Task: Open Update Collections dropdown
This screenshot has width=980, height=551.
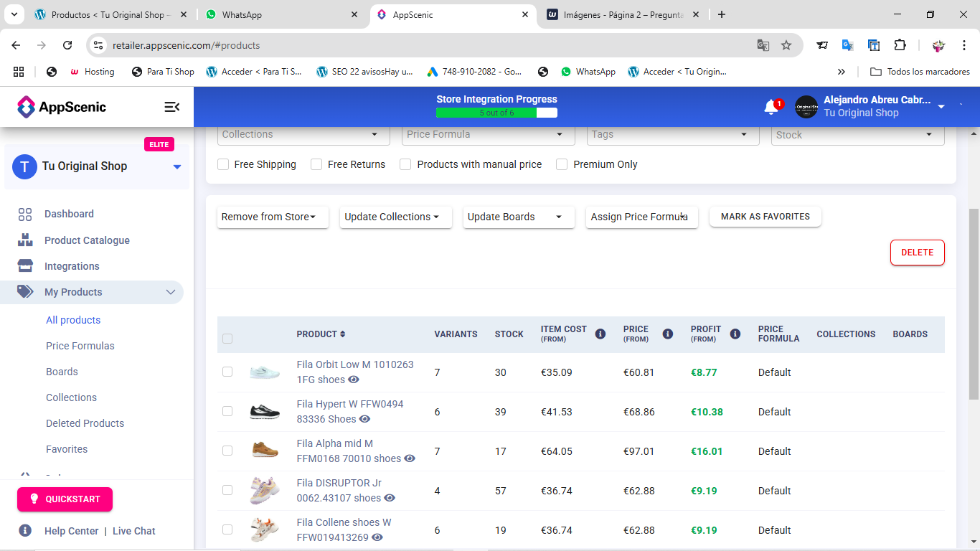Action: (x=396, y=217)
